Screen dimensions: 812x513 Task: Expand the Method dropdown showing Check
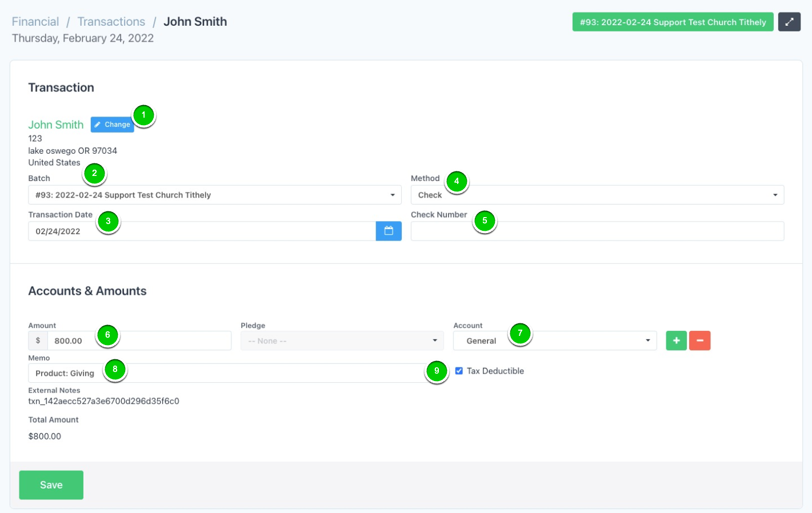(x=597, y=195)
